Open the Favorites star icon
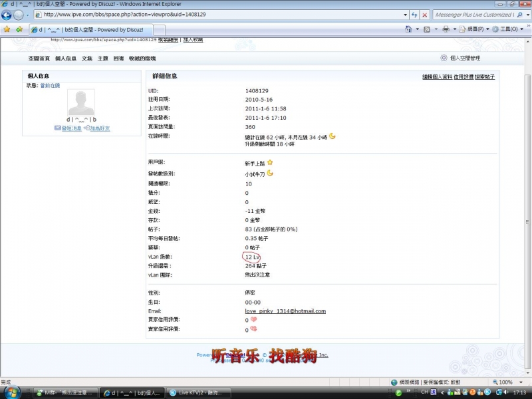532x399 pixels. coord(7,29)
